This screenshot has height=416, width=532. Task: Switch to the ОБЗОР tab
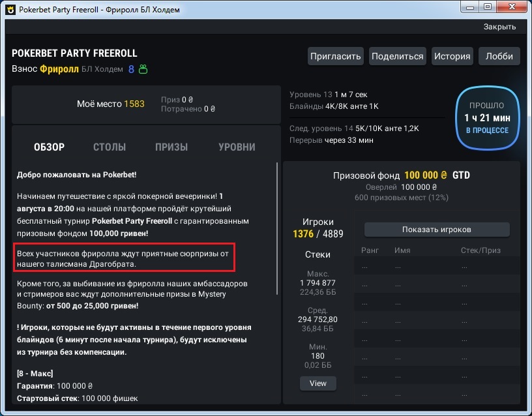(49, 147)
